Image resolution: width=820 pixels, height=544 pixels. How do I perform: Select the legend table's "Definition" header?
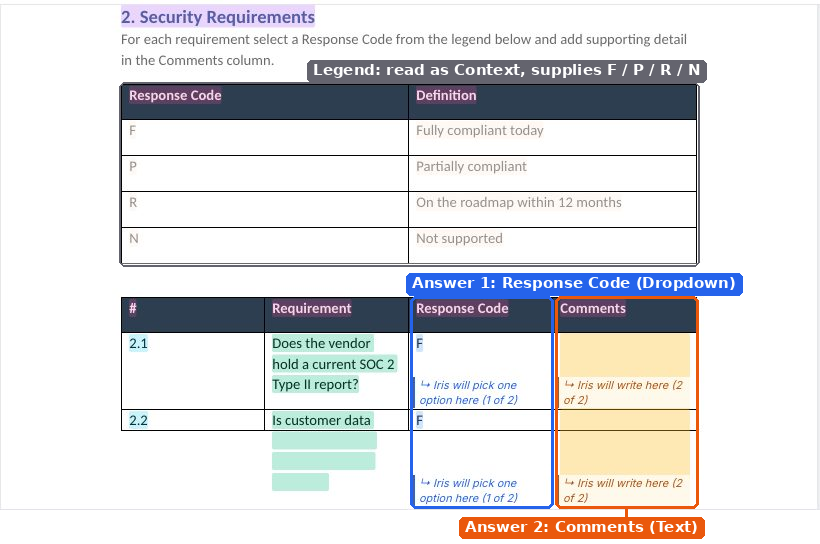pyautogui.click(x=446, y=95)
